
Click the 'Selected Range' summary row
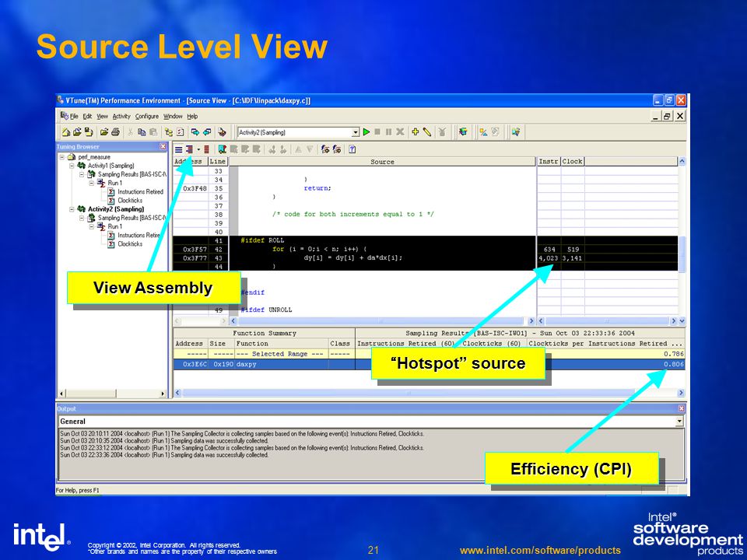[x=429, y=354]
